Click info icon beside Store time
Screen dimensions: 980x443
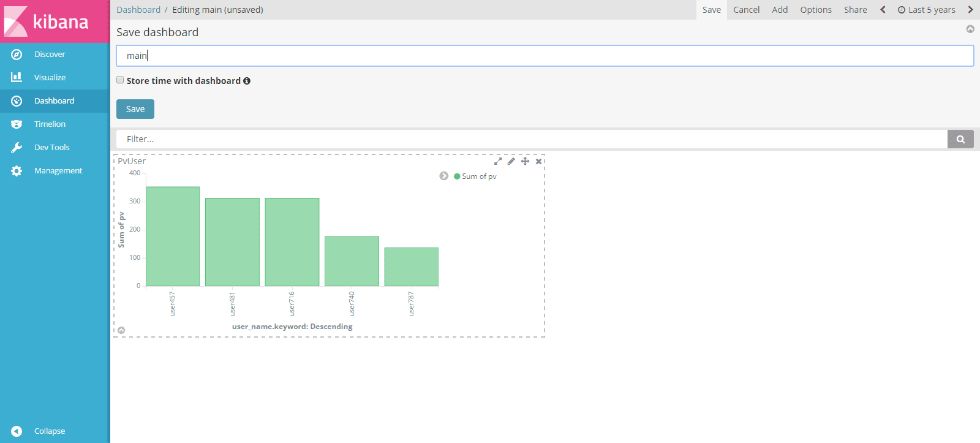[247, 81]
